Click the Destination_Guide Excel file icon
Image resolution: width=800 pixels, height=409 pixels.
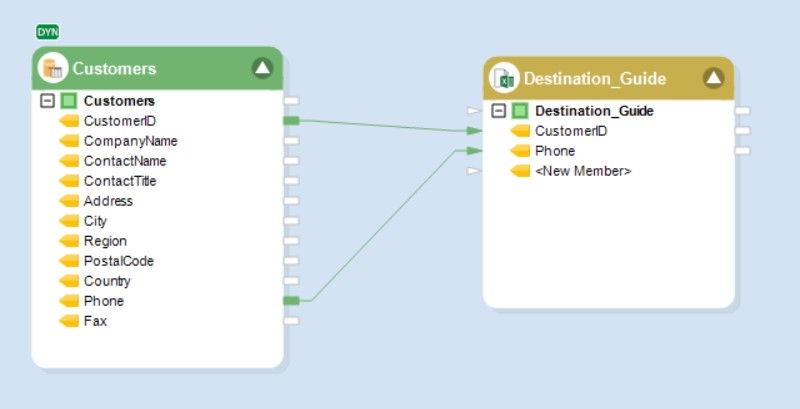504,78
